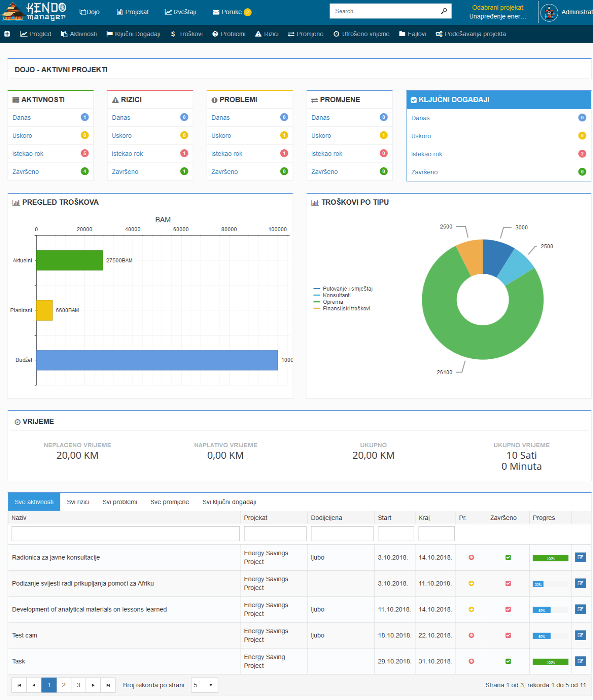Open Problemi Uskoro link

pos(221,136)
